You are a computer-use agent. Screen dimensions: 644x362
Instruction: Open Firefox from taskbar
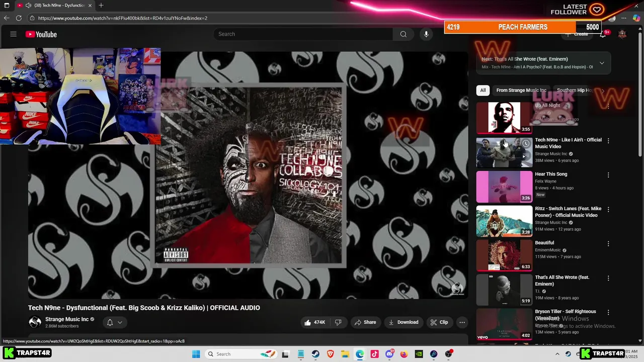(404, 354)
